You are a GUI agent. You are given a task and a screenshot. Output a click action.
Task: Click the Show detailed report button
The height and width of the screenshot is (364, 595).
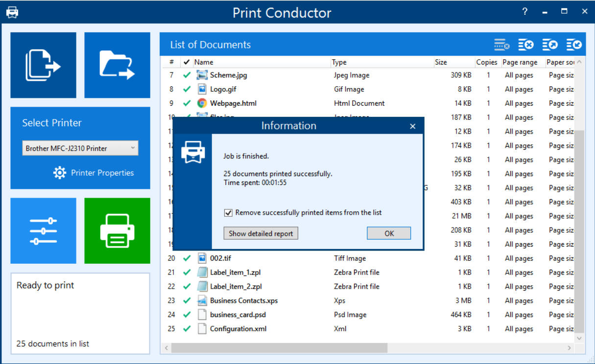click(261, 233)
